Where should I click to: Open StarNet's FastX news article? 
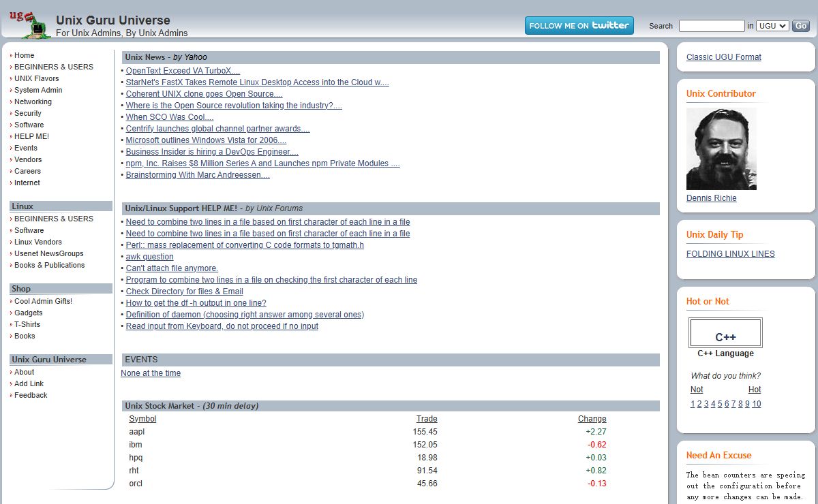pos(257,82)
